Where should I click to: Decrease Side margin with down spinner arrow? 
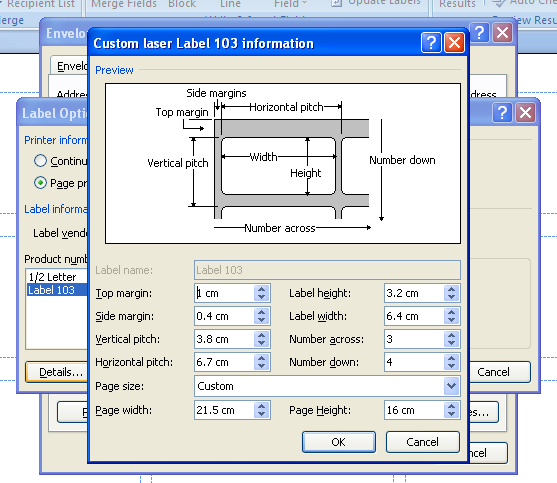(261, 320)
